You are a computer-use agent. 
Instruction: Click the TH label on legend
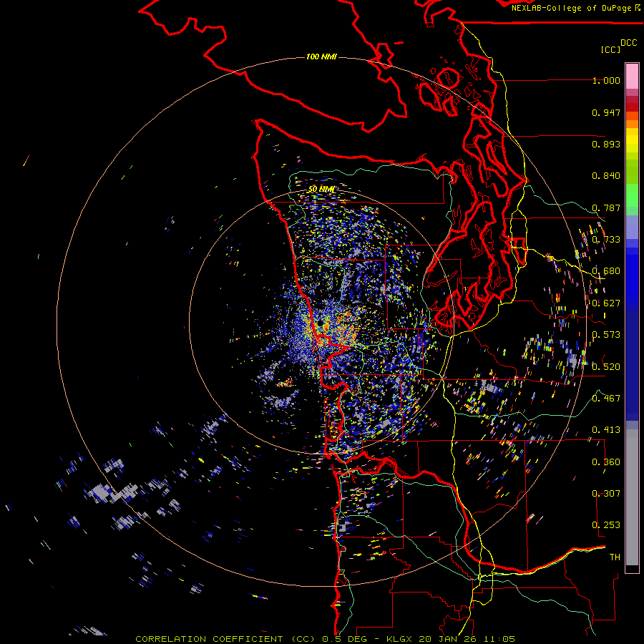click(x=615, y=557)
